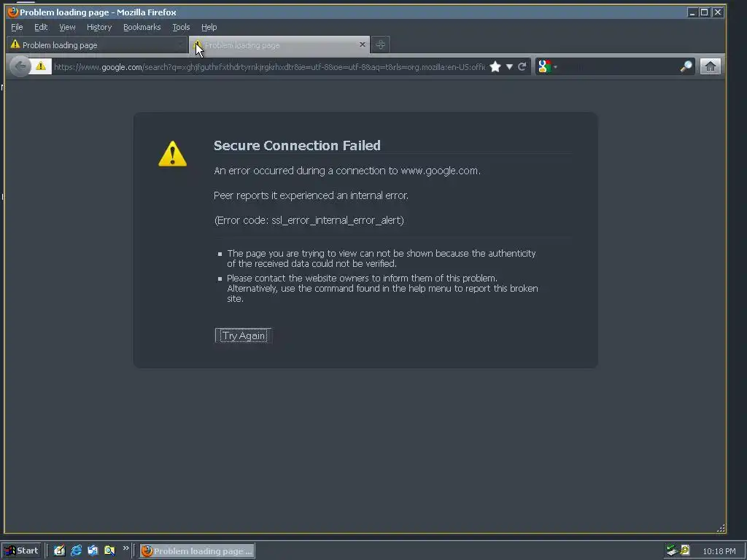The image size is (747, 560).
Task: Bookmark this page with the star icon
Action: click(495, 66)
